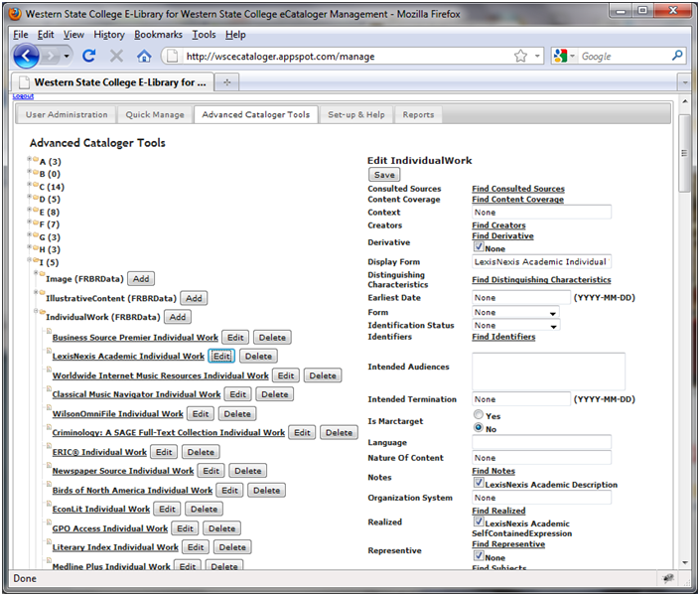Click the Google search magnifier icon
700x596 pixels.
[x=677, y=56]
